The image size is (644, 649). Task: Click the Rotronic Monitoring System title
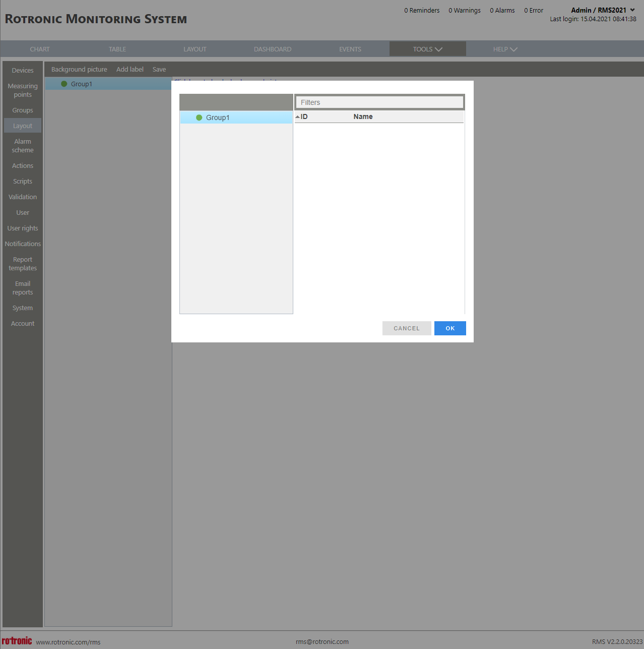coord(96,19)
